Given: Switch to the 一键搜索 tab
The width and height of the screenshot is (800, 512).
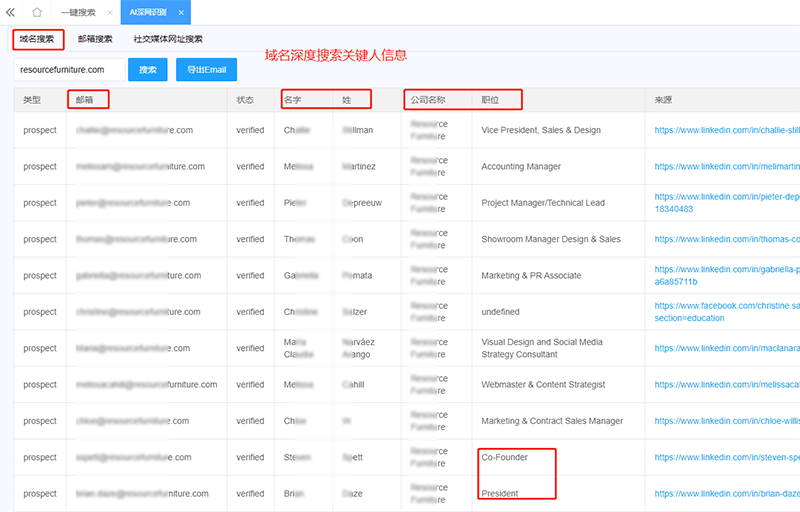Looking at the screenshot, I should pyautogui.click(x=79, y=13).
